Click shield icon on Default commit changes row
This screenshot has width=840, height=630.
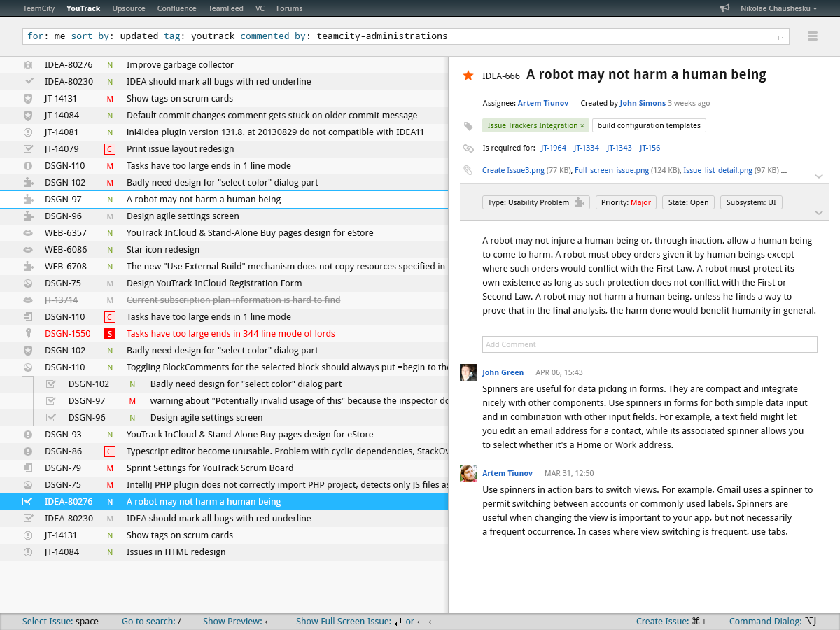[28, 115]
